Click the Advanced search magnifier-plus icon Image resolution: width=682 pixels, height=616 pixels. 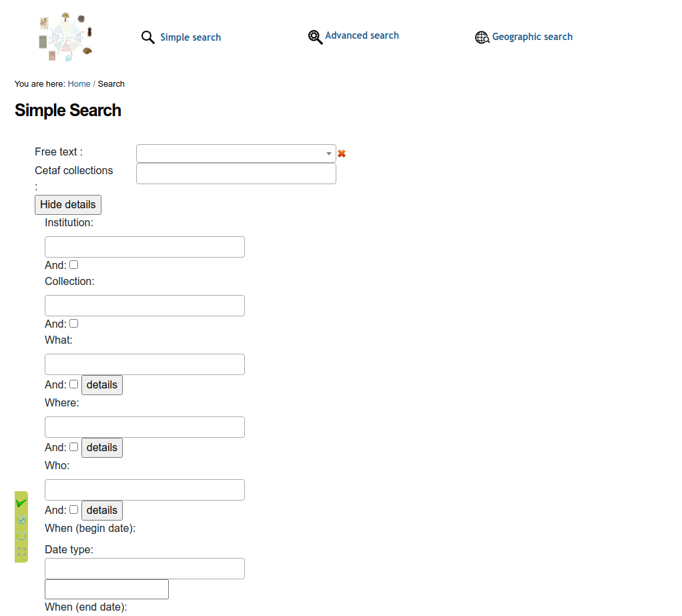click(x=314, y=37)
